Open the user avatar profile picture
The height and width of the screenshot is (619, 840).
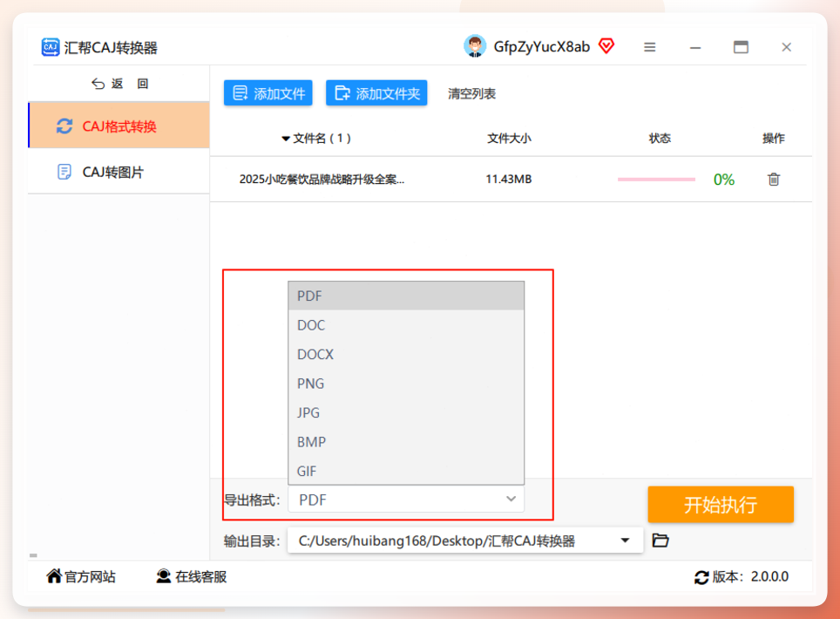click(x=475, y=46)
